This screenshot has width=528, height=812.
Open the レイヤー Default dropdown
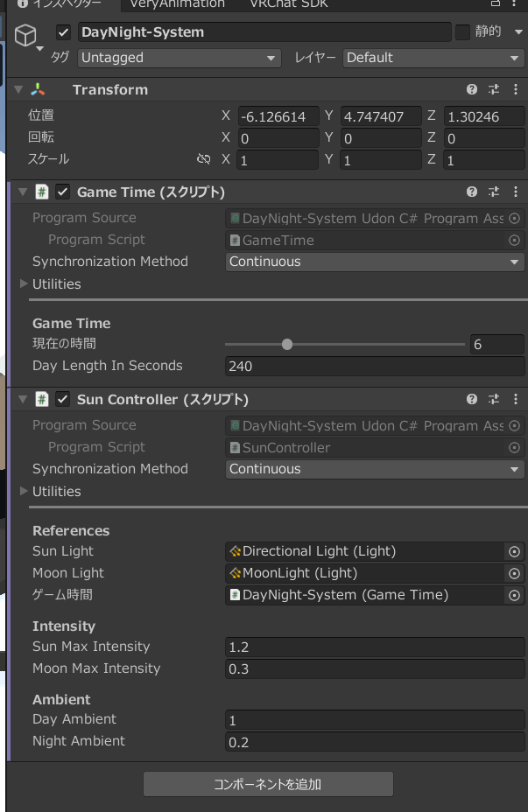coord(433,58)
